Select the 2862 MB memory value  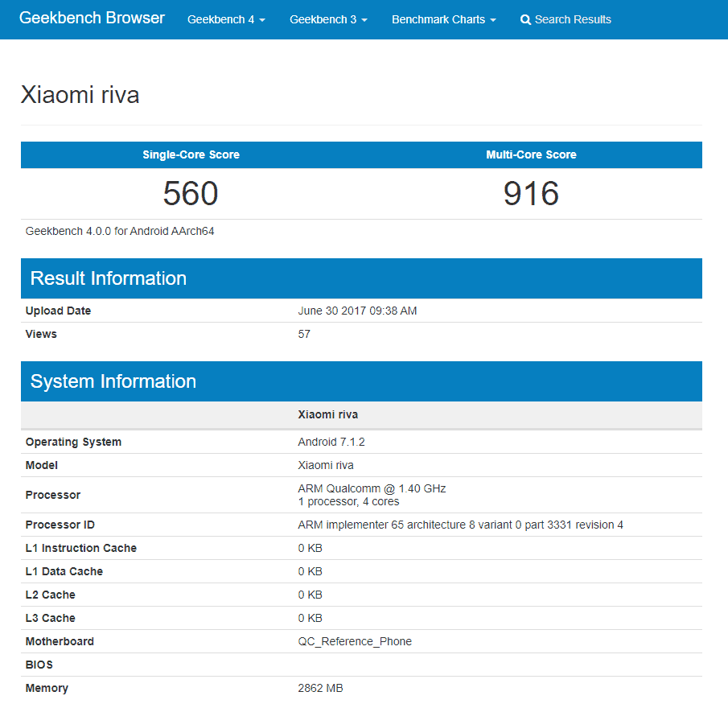[320, 688]
